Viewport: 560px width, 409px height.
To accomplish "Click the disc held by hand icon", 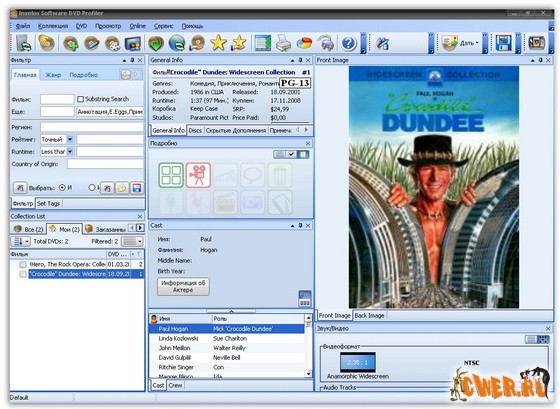I will click(x=197, y=43).
